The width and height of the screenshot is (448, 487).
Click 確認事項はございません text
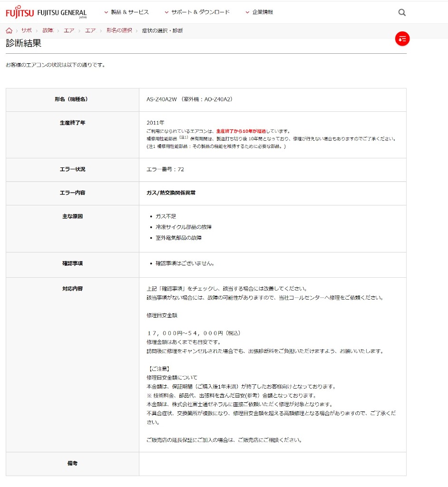click(x=185, y=263)
